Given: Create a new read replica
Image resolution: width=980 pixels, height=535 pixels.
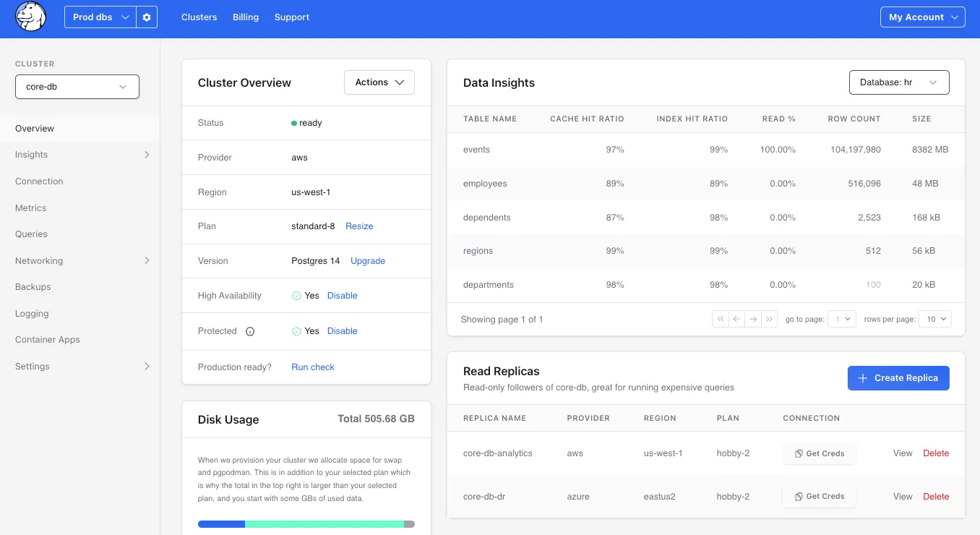Looking at the screenshot, I should pyautogui.click(x=898, y=377).
